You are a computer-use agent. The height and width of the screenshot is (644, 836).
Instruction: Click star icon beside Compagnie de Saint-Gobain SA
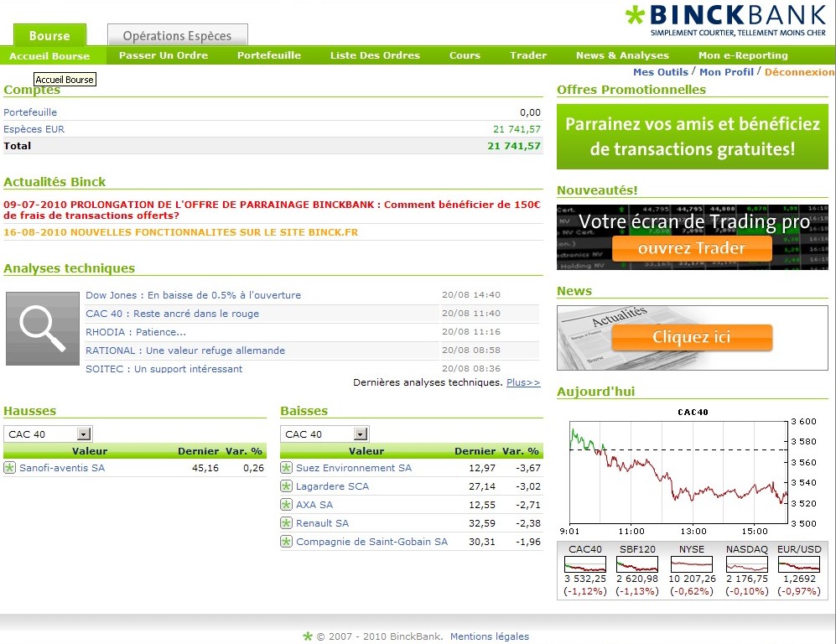click(286, 542)
